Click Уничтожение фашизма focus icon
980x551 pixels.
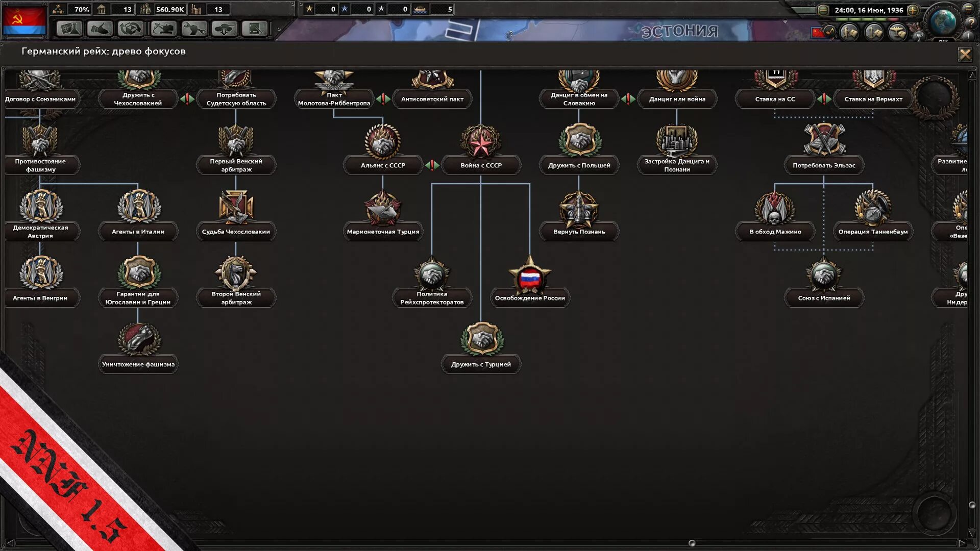pyautogui.click(x=138, y=339)
